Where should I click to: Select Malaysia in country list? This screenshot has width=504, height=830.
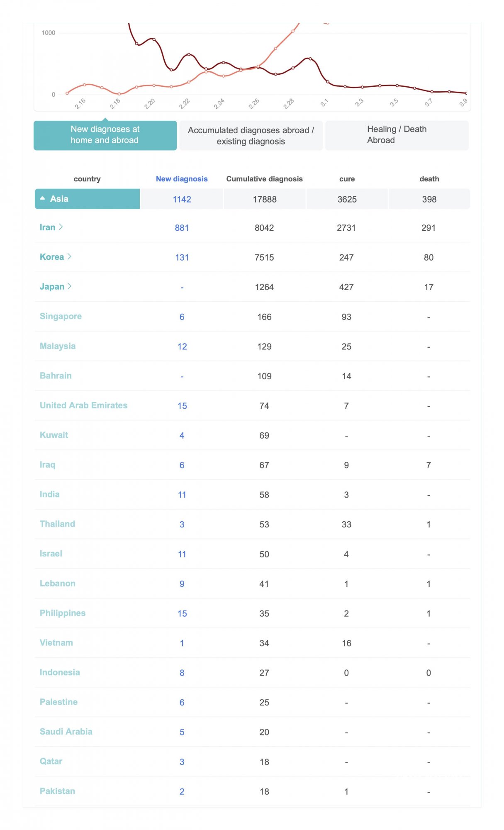tap(58, 346)
